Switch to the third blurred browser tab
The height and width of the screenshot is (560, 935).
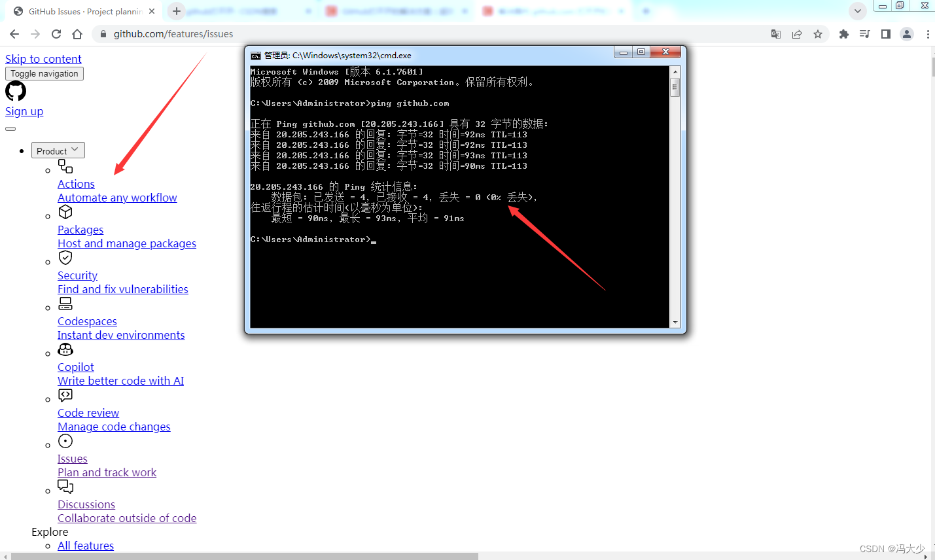396,11
